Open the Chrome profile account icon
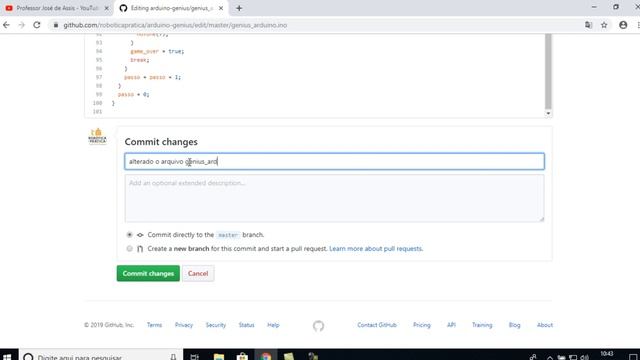Image resolution: width=640 pixels, height=360 pixels. pyautogui.click(x=623, y=25)
